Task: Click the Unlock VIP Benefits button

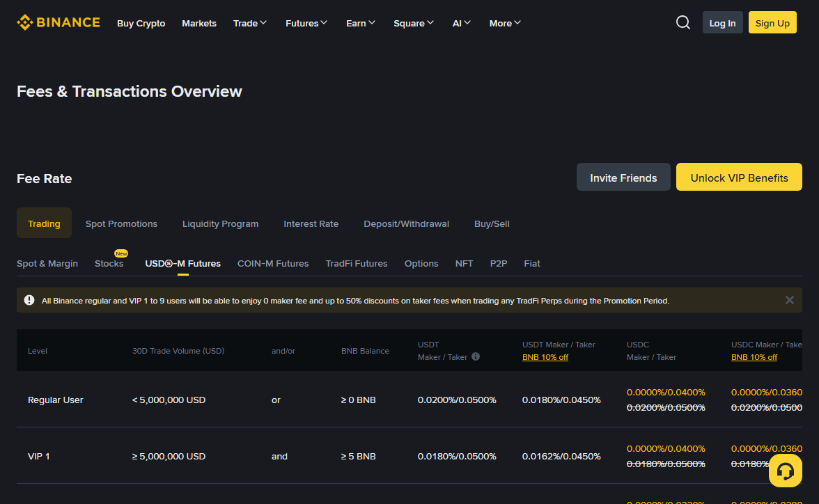Action: pos(738,177)
